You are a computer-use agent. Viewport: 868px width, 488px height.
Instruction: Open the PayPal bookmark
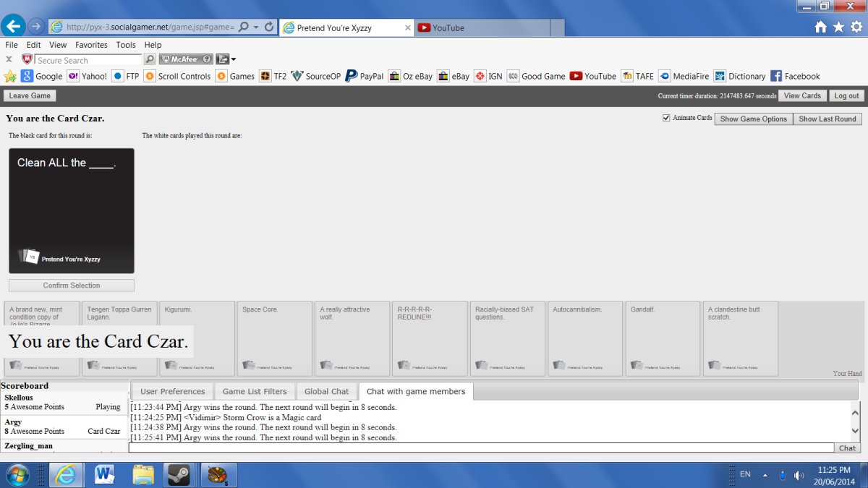click(x=365, y=76)
